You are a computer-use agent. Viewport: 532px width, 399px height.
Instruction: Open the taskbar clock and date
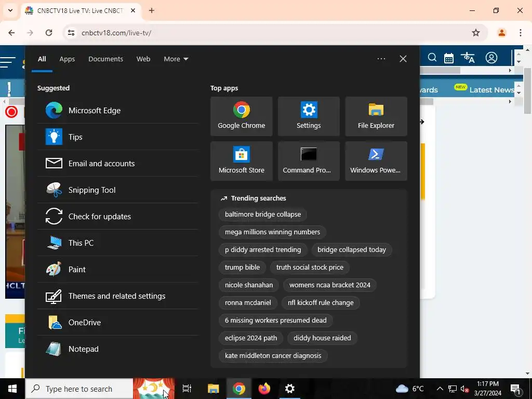point(488,389)
